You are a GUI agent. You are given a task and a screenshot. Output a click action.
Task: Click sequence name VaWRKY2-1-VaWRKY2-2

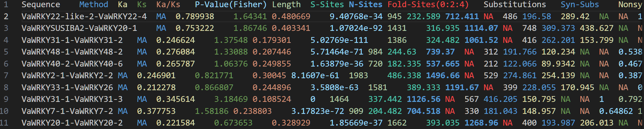(x=67, y=75)
